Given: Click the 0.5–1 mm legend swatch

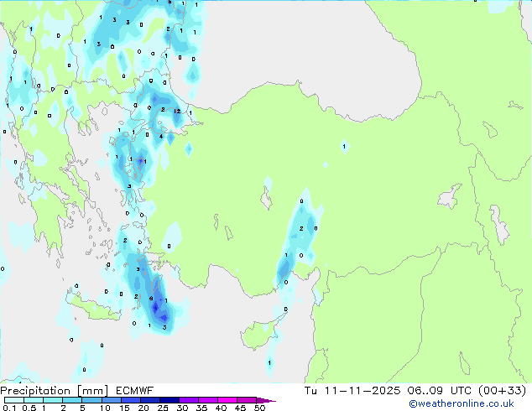Looking at the screenshot, I should [x=34, y=400].
